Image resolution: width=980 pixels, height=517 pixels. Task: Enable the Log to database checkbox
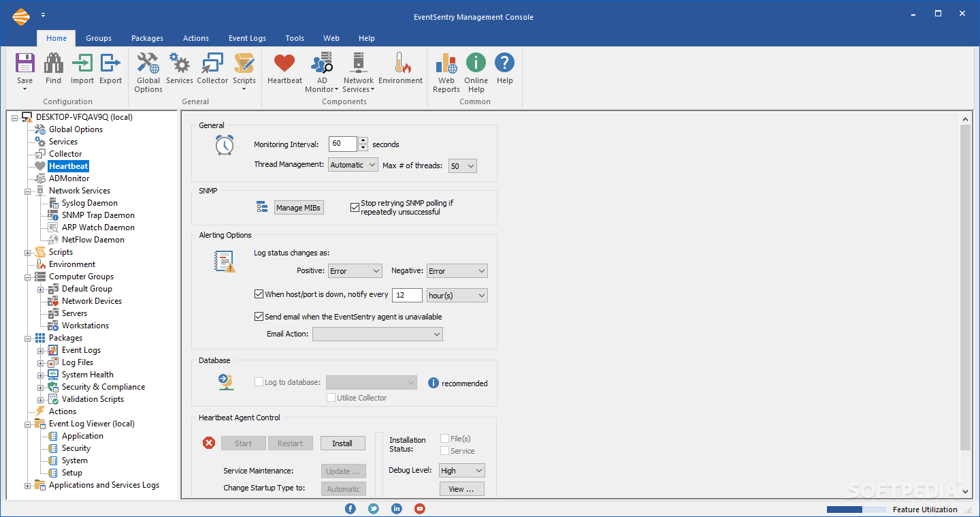click(x=259, y=382)
